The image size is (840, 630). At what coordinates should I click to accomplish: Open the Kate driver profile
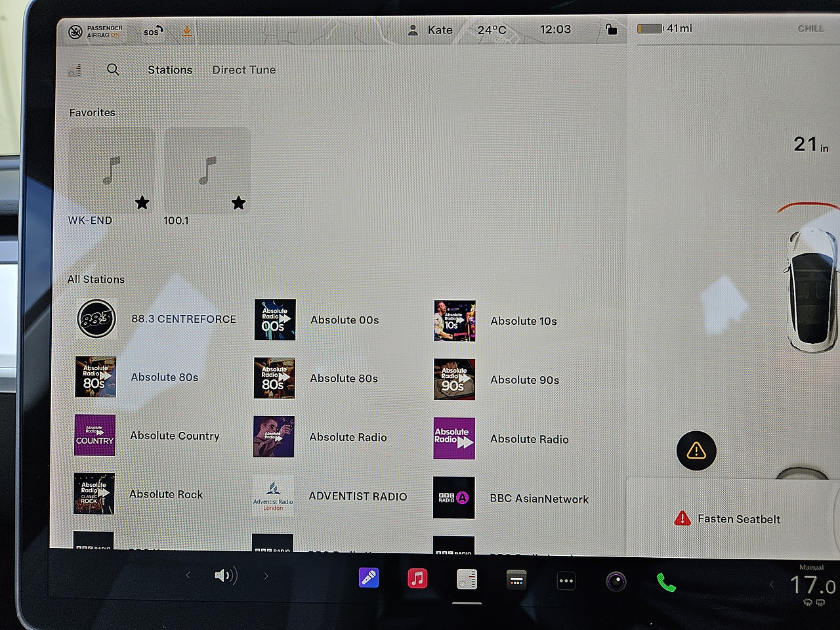[x=430, y=30]
